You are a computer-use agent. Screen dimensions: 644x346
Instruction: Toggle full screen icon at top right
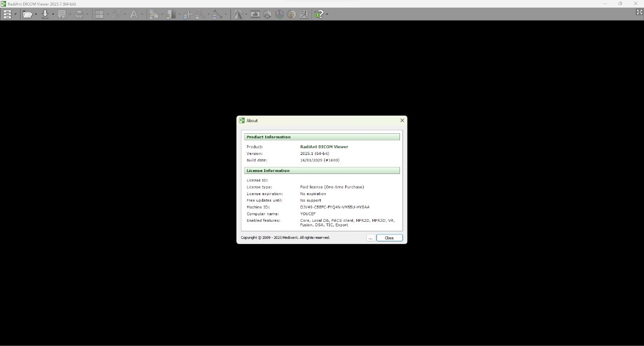(639, 12)
